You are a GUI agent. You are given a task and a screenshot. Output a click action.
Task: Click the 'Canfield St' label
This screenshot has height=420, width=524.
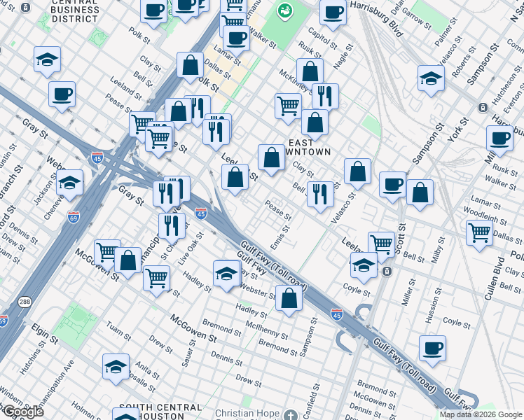click(312, 402)
